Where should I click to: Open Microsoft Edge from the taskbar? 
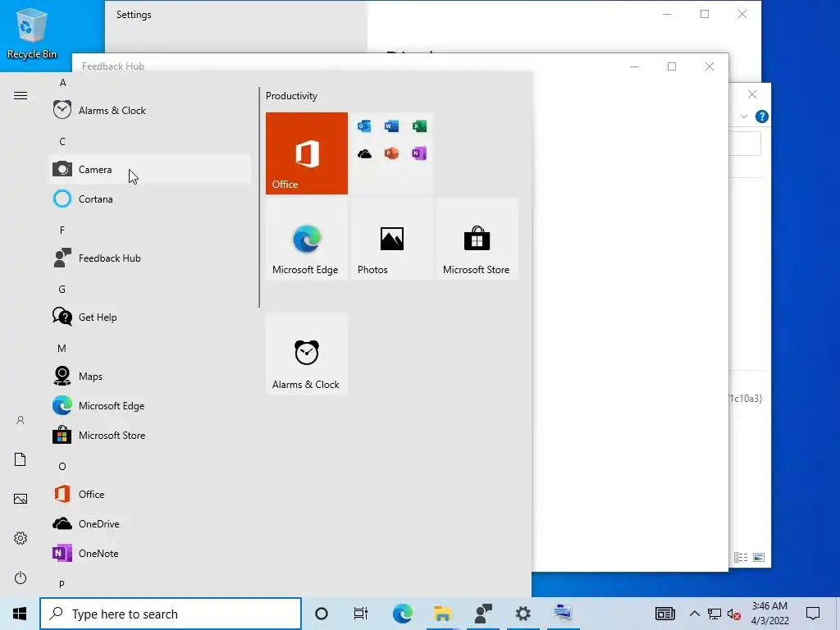point(402,614)
